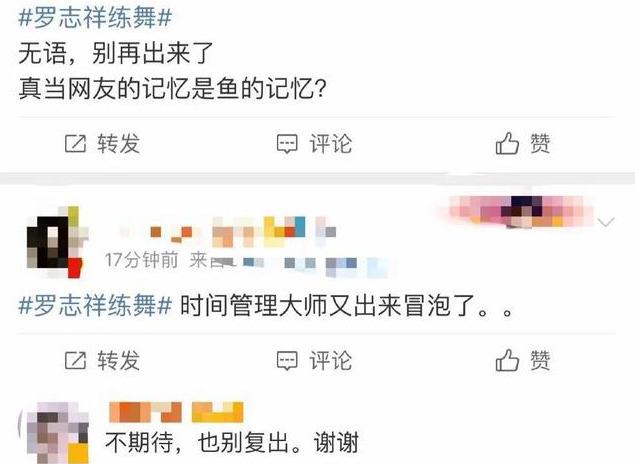635x464 pixels.
Task: Click 评论 label under first post
Action: click(331, 144)
